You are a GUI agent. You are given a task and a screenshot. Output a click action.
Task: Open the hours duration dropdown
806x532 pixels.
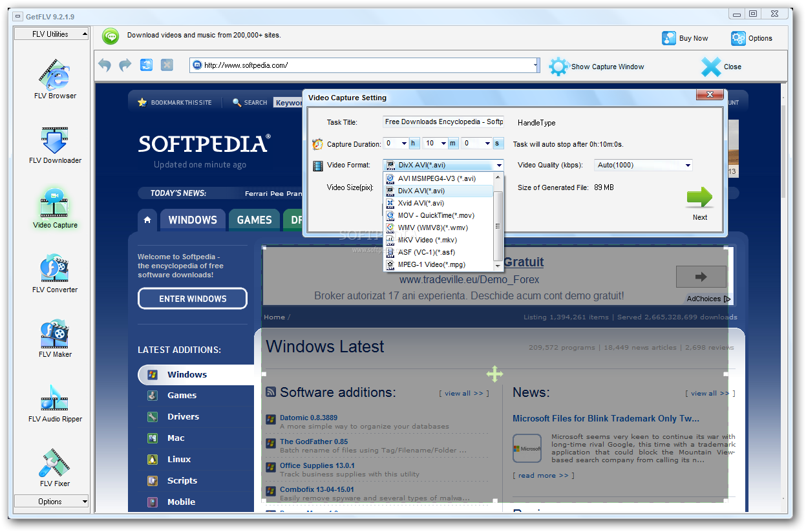(x=404, y=144)
